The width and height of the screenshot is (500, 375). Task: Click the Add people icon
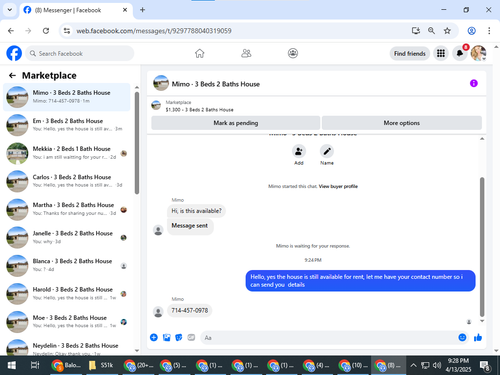299,151
